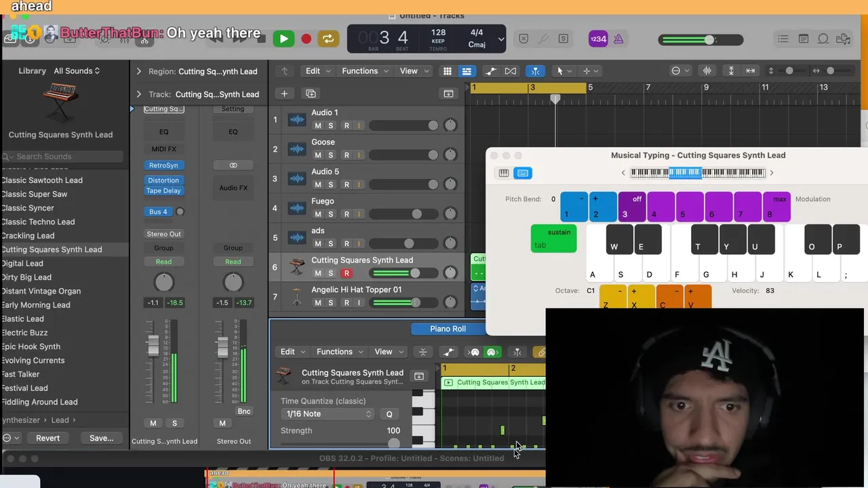Toggle the yellow Cycle loop button
This screenshot has width=868, height=488.
pos(328,39)
